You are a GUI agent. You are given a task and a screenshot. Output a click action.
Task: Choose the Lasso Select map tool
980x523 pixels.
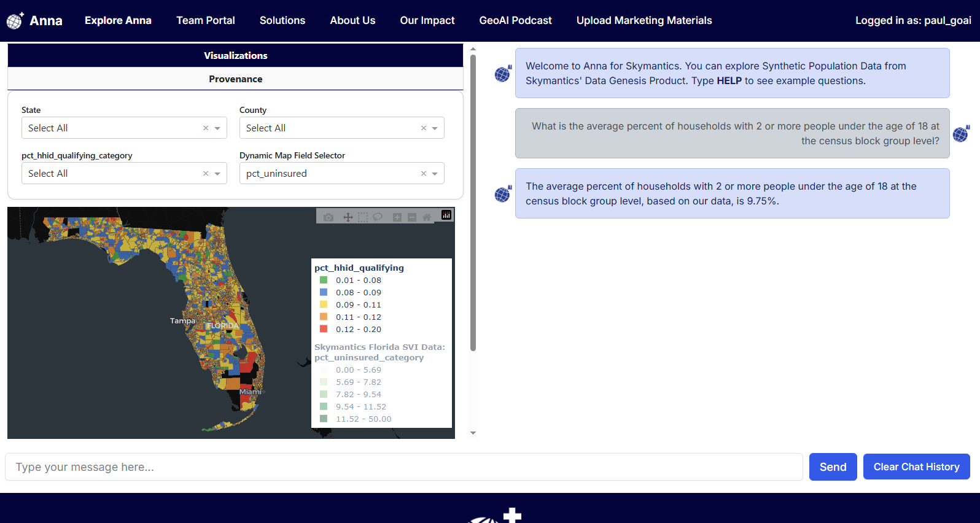378,217
